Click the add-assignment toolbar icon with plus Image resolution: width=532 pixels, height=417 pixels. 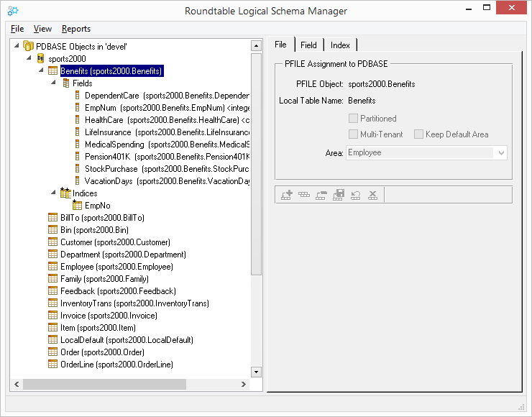[x=287, y=195]
